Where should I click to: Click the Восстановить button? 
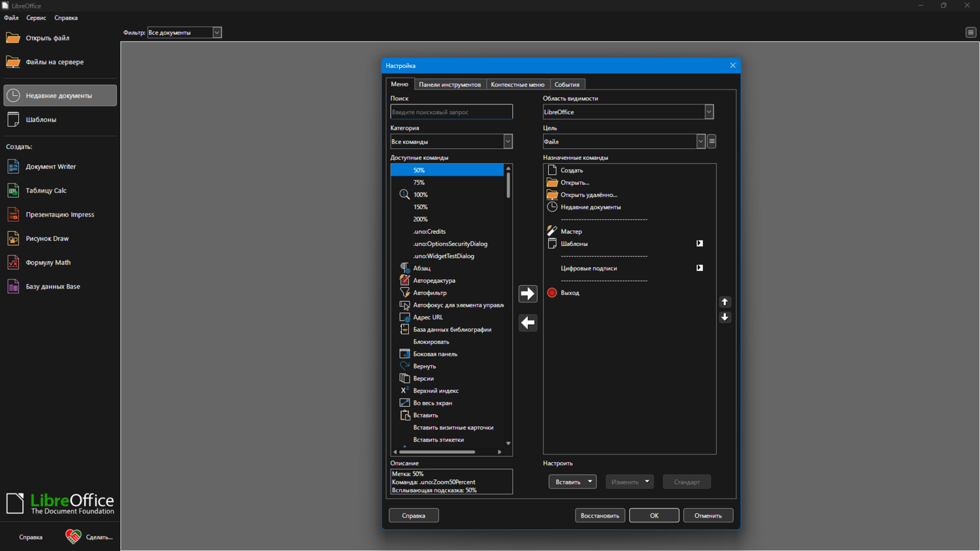(x=600, y=516)
